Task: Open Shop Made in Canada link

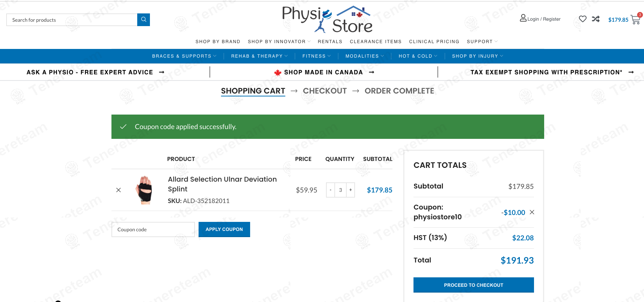Action: pyautogui.click(x=323, y=73)
